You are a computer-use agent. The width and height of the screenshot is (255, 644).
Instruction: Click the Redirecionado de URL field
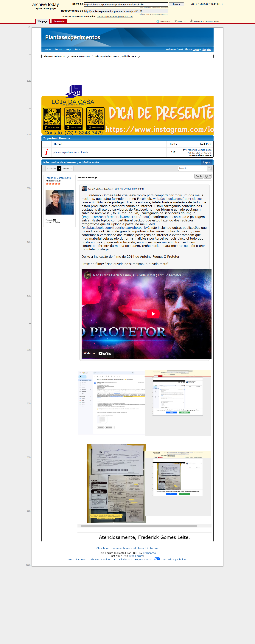click(126, 11)
